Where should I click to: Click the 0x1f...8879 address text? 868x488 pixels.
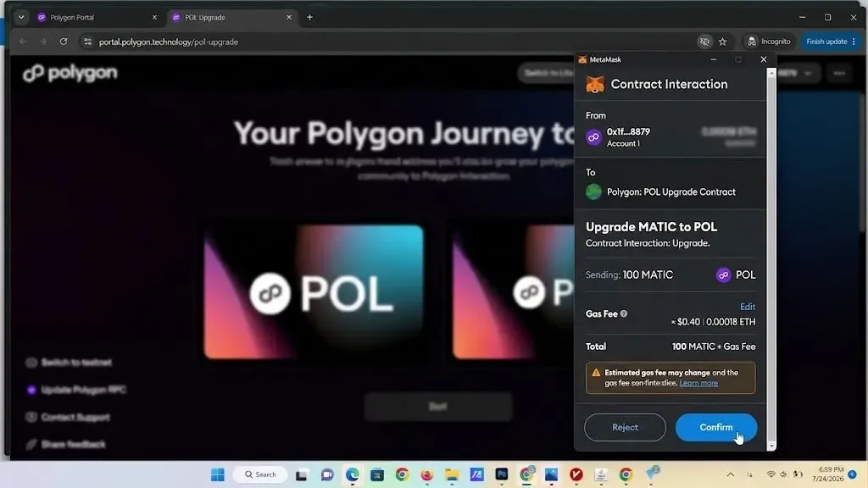click(x=628, y=131)
